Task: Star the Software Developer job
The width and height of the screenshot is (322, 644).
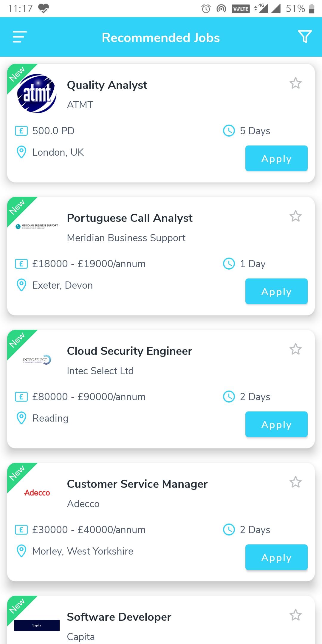Action: pyautogui.click(x=295, y=615)
